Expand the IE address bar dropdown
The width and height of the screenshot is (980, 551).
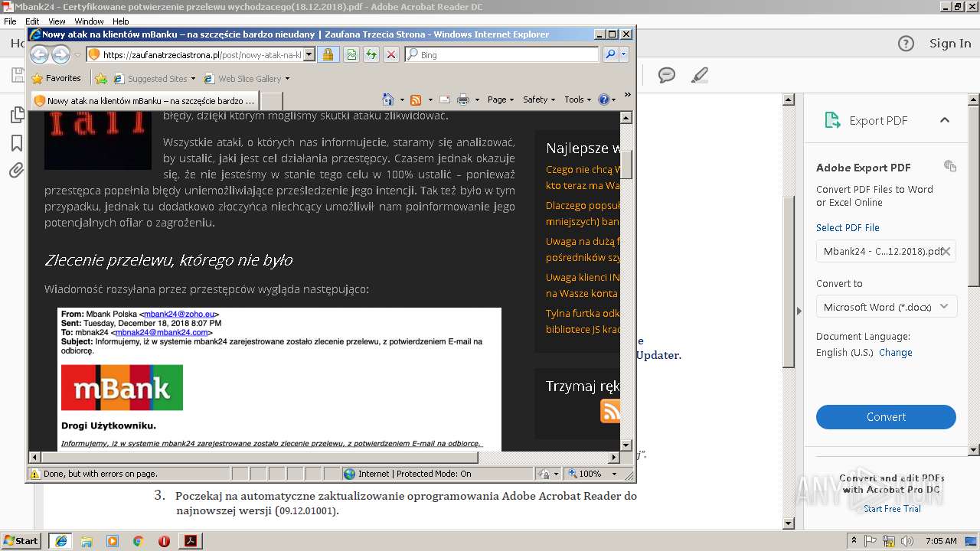pyautogui.click(x=309, y=54)
